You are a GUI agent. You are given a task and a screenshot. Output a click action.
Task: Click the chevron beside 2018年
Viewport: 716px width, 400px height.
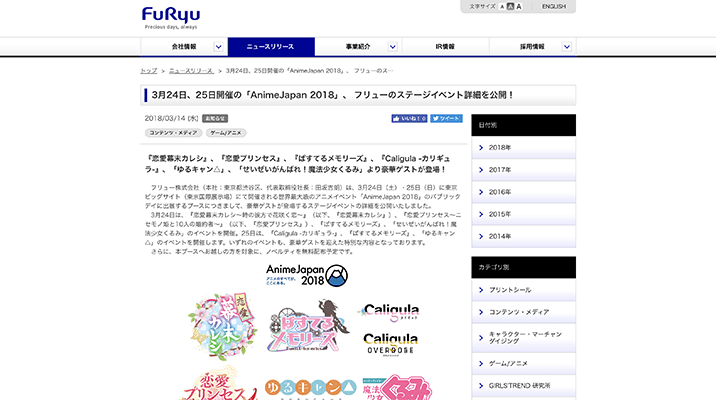coord(481,147)
